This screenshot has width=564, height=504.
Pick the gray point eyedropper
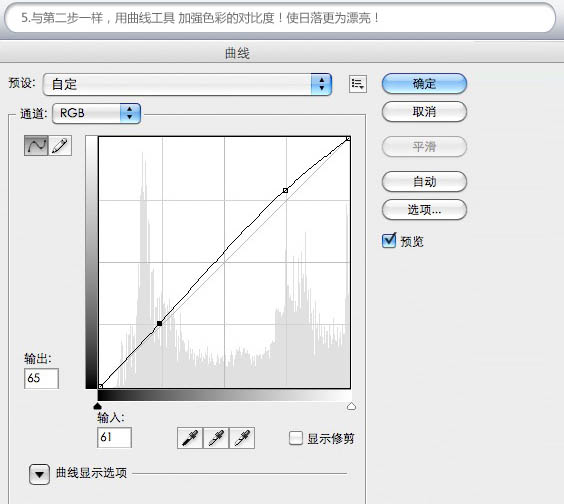pos(216,438)
